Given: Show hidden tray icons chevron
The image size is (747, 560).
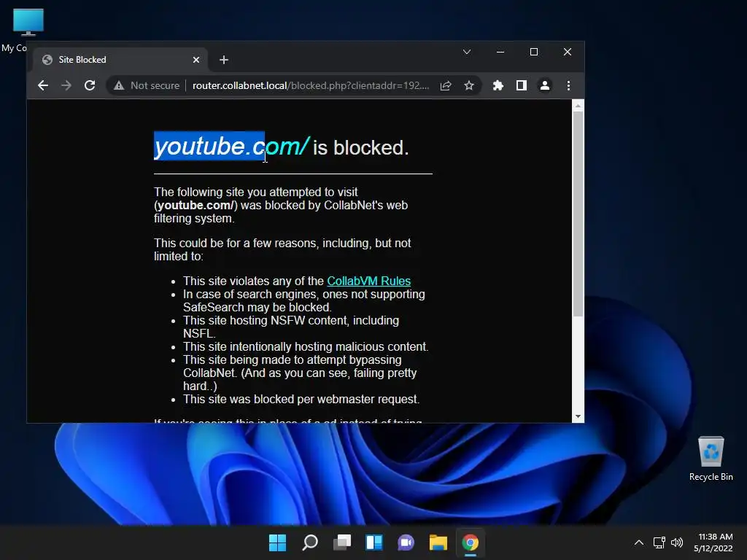Looking at the screenshot, I should tap(639, 542).
